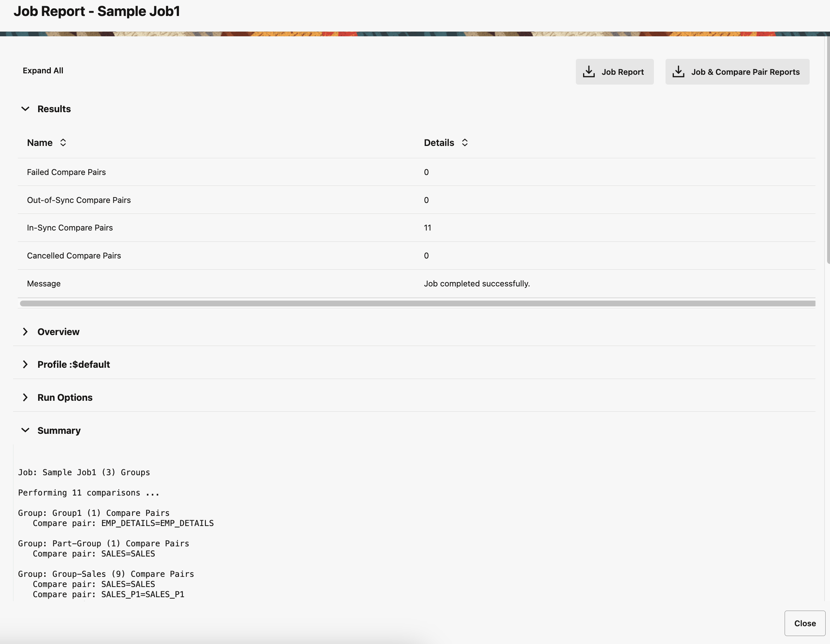Close the Job Report dialog
The height and width of the screenshot is (644, 830).
click(x=805, y=623)
